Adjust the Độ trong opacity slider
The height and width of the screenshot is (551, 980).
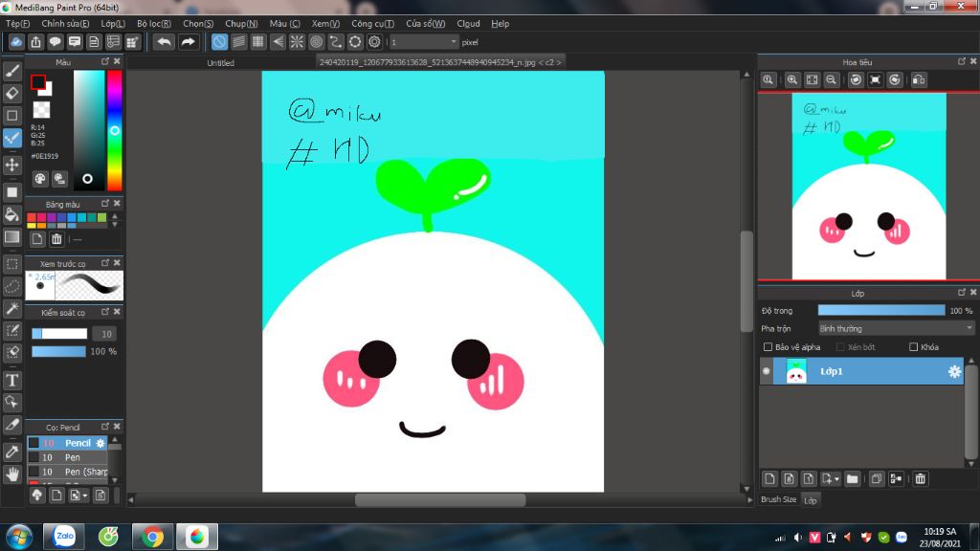click(881, 311)
